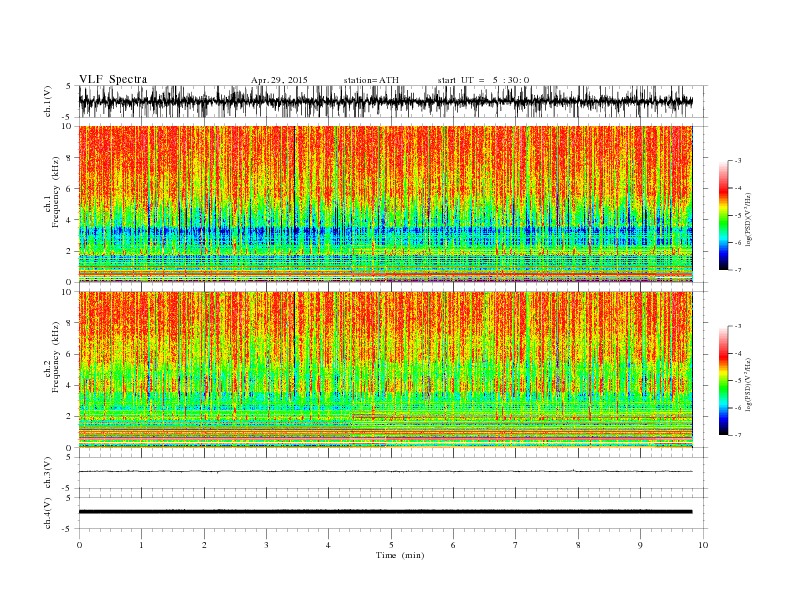
Task: Click the "-7" tick on ch.1 color bar
Action: (x=737, y=270)
